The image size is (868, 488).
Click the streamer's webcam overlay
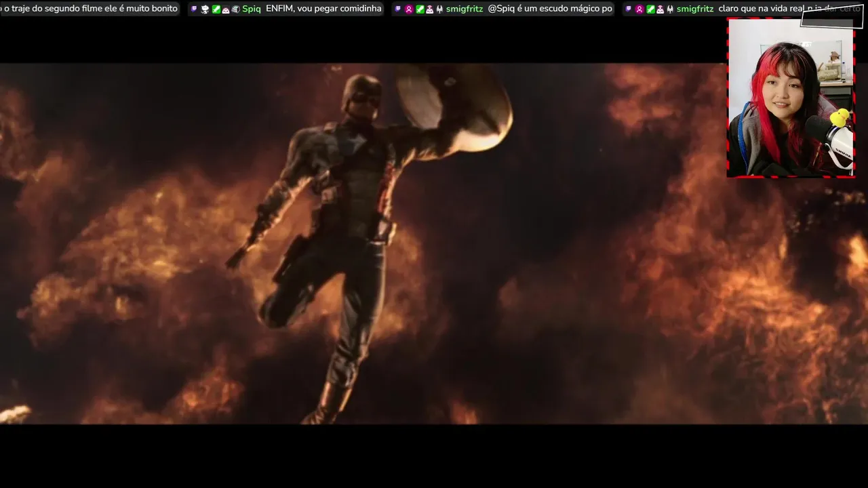(x=791, y=98)
